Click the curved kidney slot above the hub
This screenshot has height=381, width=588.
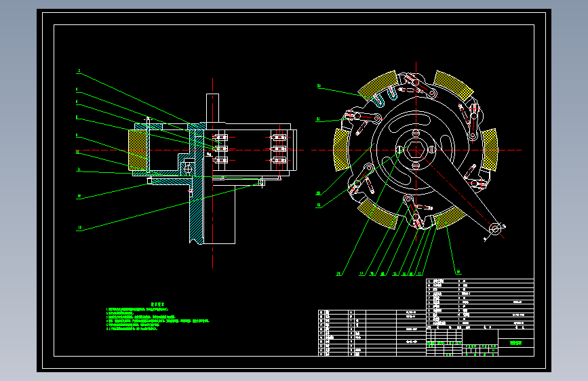coord(409,122)
